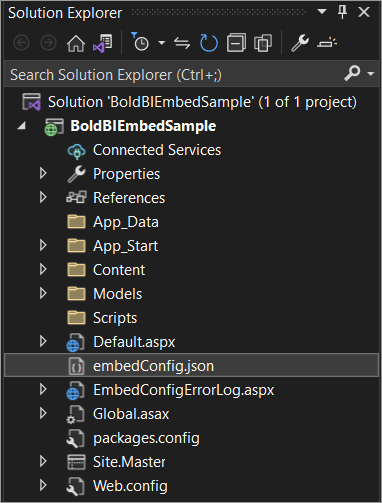Select the Global.asax file name
Viewport: 382px width, 503px height.
[131, 414]
